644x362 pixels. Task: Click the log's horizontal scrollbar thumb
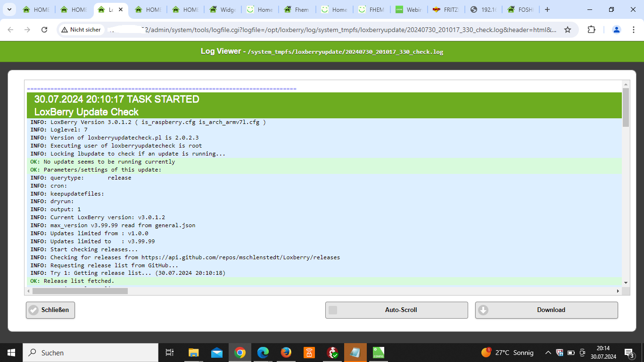tap(80, 291)
